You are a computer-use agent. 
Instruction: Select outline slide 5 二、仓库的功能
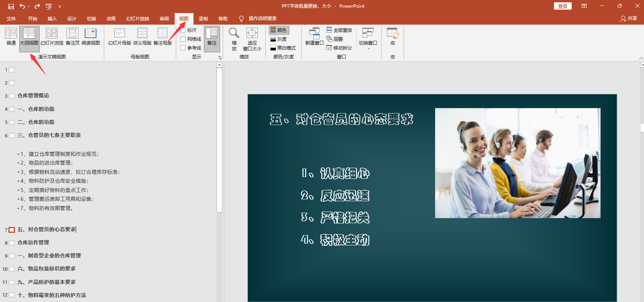[x=36, y=122]
